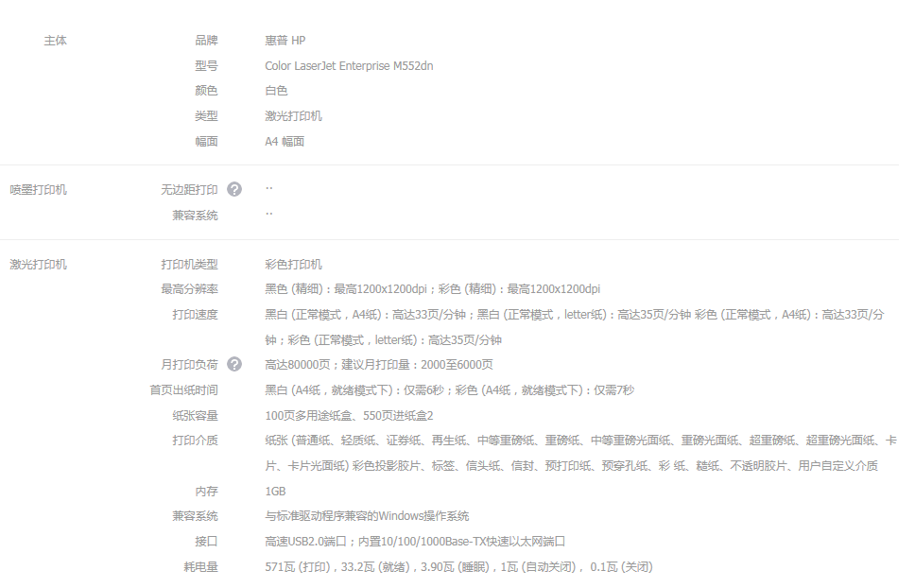Viewport: 915px width, 588px height.
Task: Select the value 高达80000页；建议月打印量
Action: click(x=379, y=365)
